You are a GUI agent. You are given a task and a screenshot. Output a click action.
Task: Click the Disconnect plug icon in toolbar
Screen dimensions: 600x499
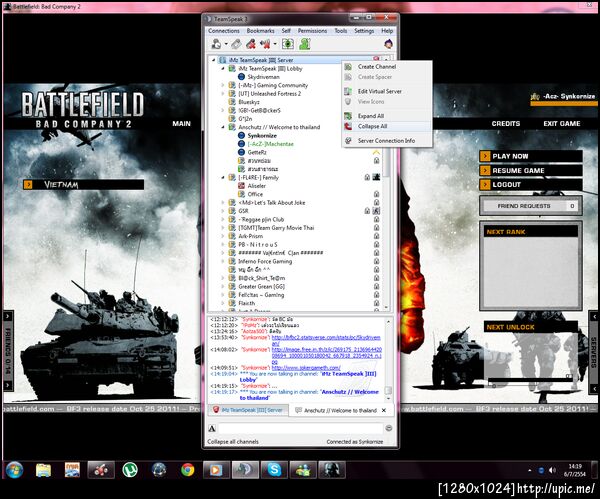(x=236, y=44)
